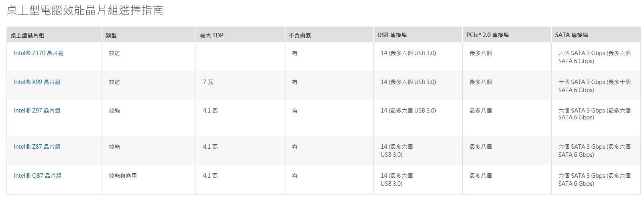The height and width of the screenshot is (199, 644).
Task: Click the Z87 row PCIe 最多八個 cell
Action: (481, 147)
